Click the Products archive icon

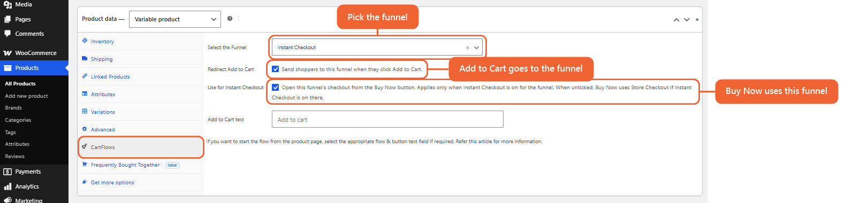coord(7,68)
